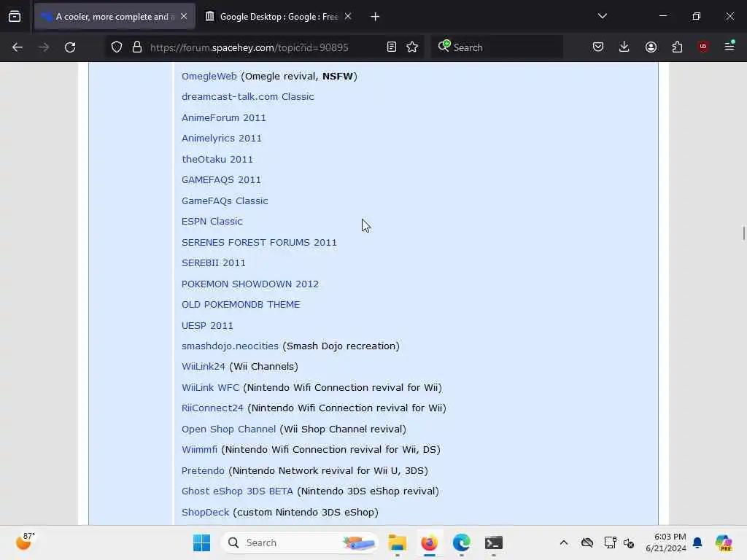Switch to Firefox in the taskbar

(429, 542)
